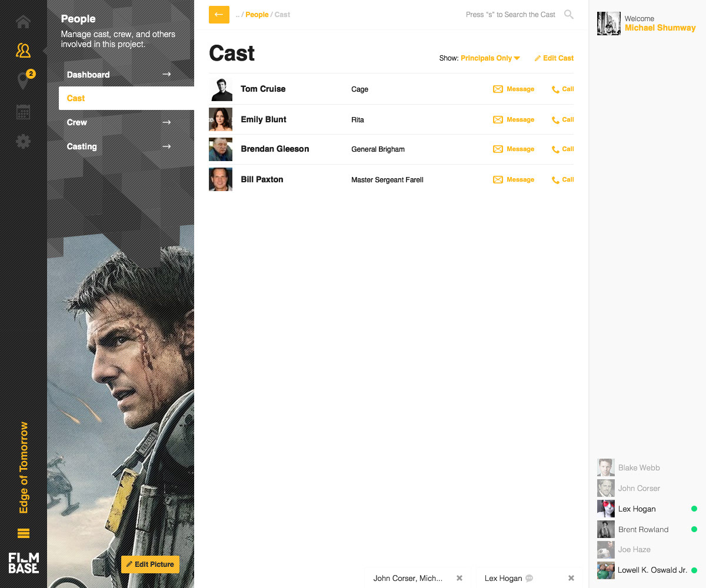This screenshot has height=588, width=706.
Task: Open the Calendar icon in sidebar
Action: tap(23, 112)
